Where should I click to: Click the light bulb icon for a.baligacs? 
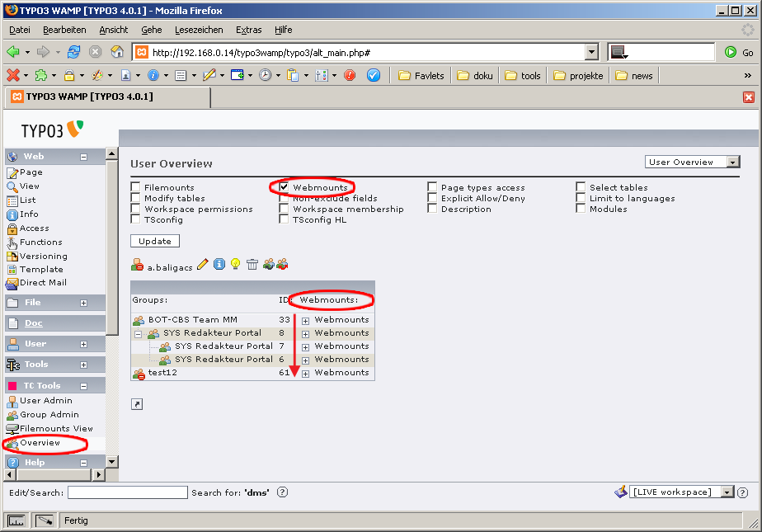(235, 264)
